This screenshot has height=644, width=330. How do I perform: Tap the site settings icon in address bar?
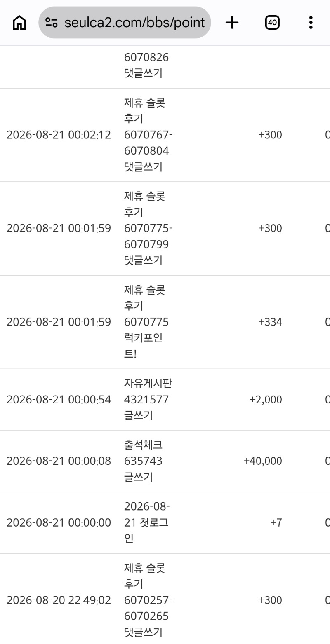52,23
